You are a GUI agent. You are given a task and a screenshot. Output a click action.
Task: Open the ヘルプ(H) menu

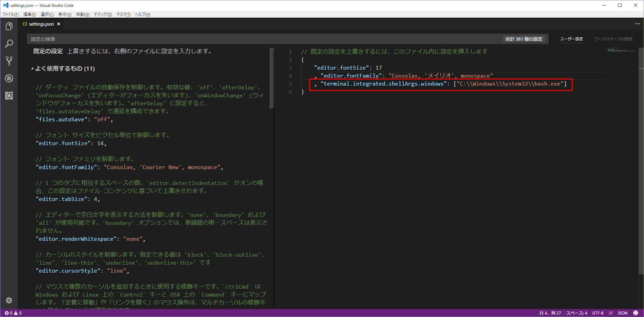142,14
